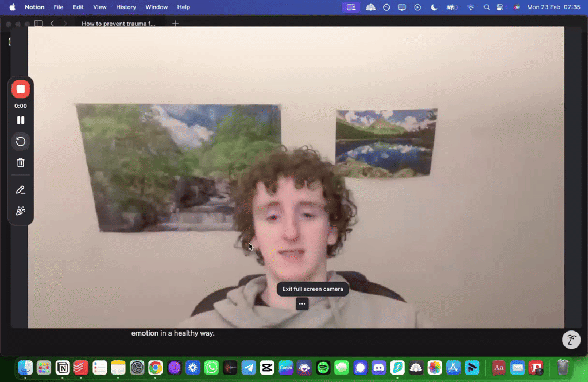
Task: Stop the Loom recording with red button
Action: [x=21, y=89]
